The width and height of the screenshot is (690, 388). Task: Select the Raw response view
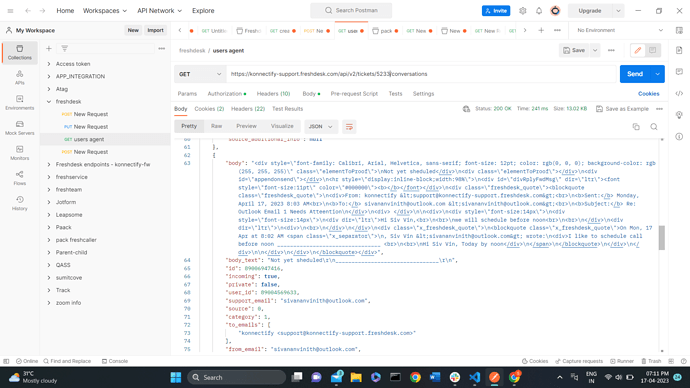pos(217,126)
